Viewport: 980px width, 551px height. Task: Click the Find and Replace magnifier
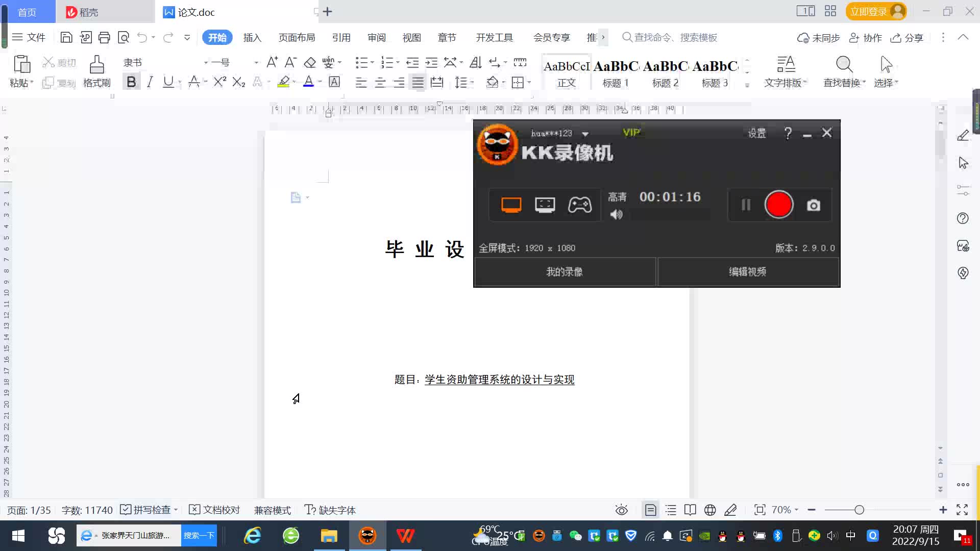[844, 64]
